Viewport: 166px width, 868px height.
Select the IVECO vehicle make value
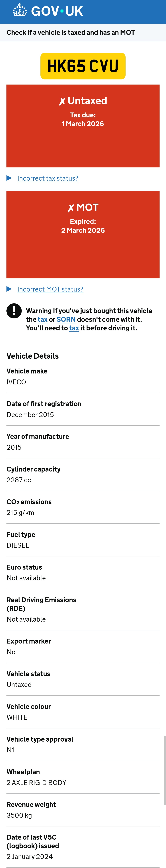16,382
